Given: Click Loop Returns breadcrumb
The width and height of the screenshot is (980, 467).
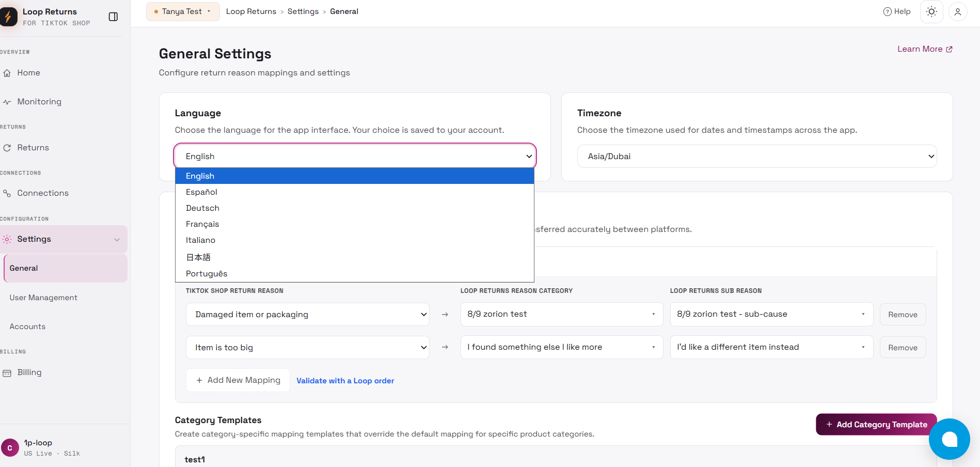Looking at the screenshot, I should point(251,11).
